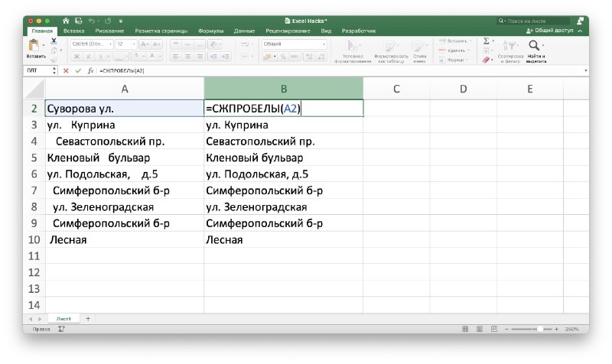This screenshot has width=612, height=364.
Task: Switch to Page Break Preview in status bar
Action: (x=493, y=329)
